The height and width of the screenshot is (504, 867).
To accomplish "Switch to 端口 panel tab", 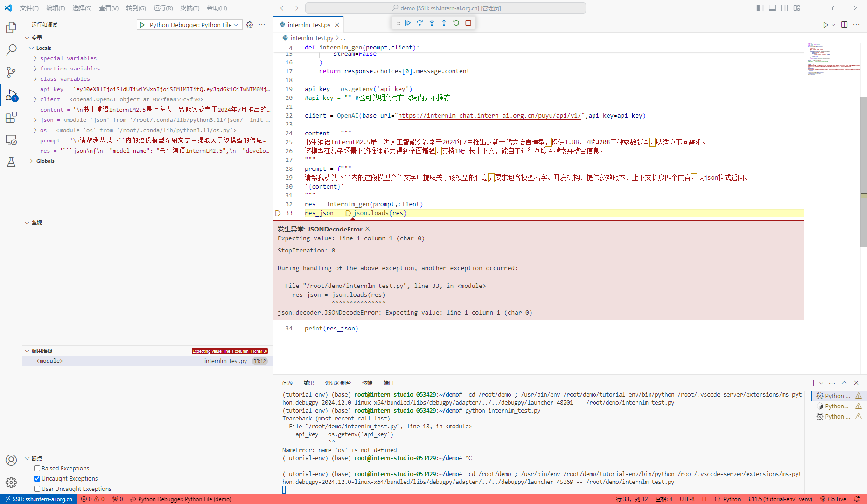I will (389, 383).
